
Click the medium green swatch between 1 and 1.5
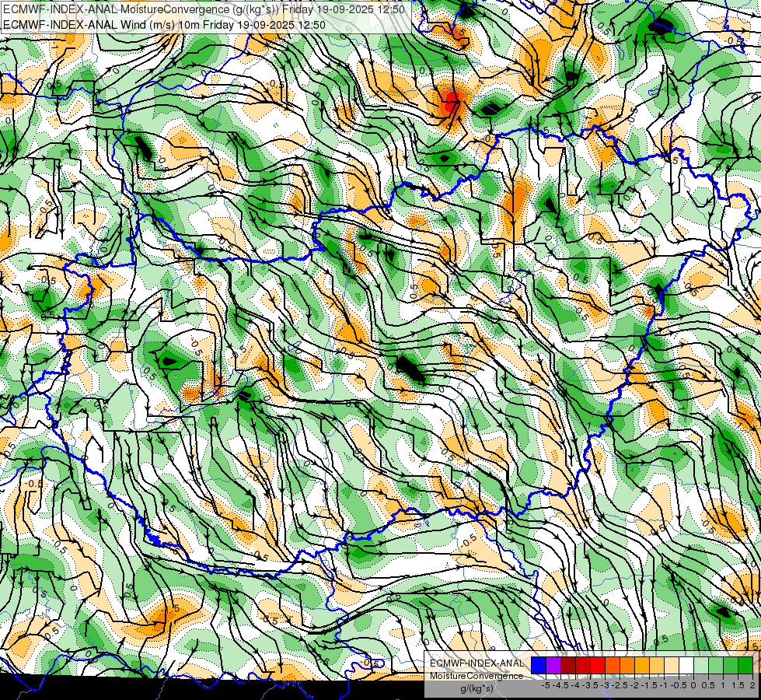pos(731,666)
